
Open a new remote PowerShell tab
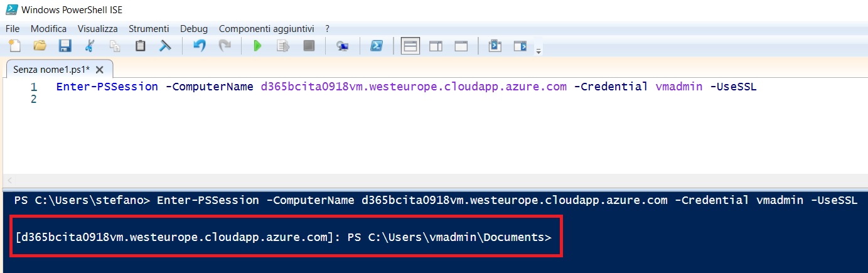click(x=342, y=46)
